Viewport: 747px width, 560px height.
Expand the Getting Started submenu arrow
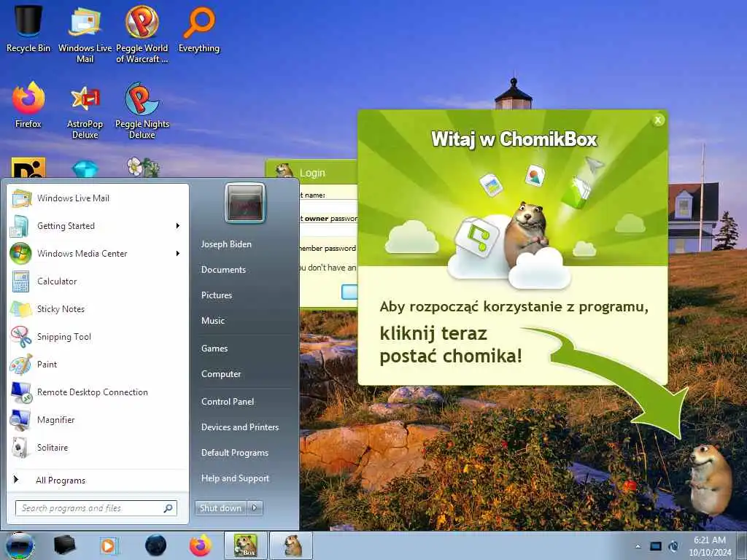coord(178,226)
